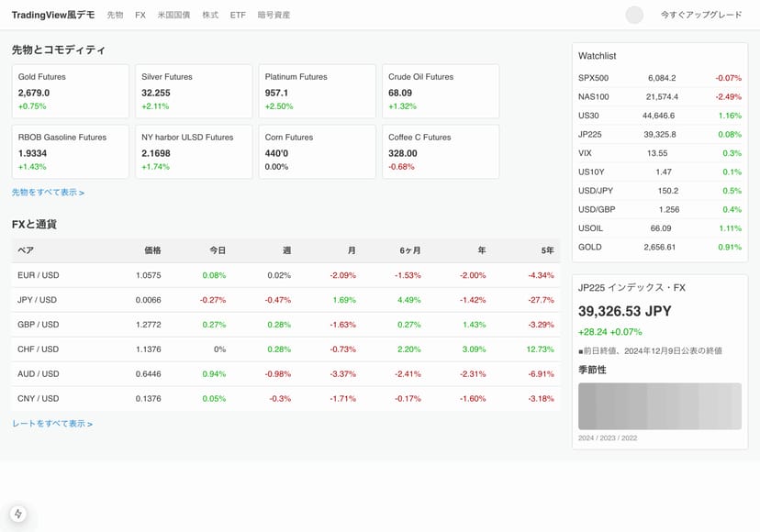The height and width of the screenshot is (532, 760).
Task: Expand 先物をすべて表示 link
Action: 48,193
